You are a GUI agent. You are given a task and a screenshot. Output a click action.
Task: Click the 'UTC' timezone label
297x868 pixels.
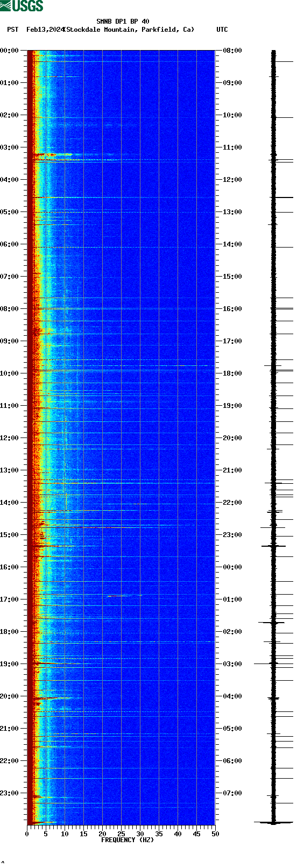222,30
